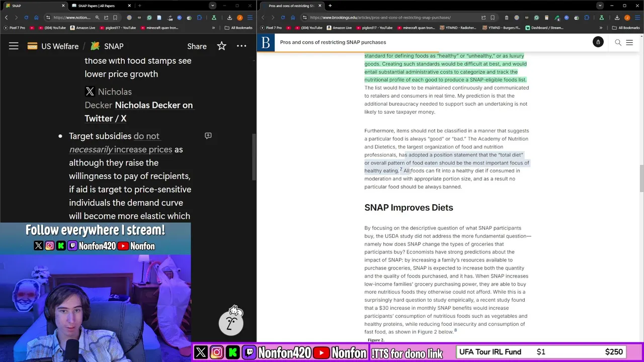Go to home in Brookings browser window
644x362 pixels.
[x=293, y=18]
